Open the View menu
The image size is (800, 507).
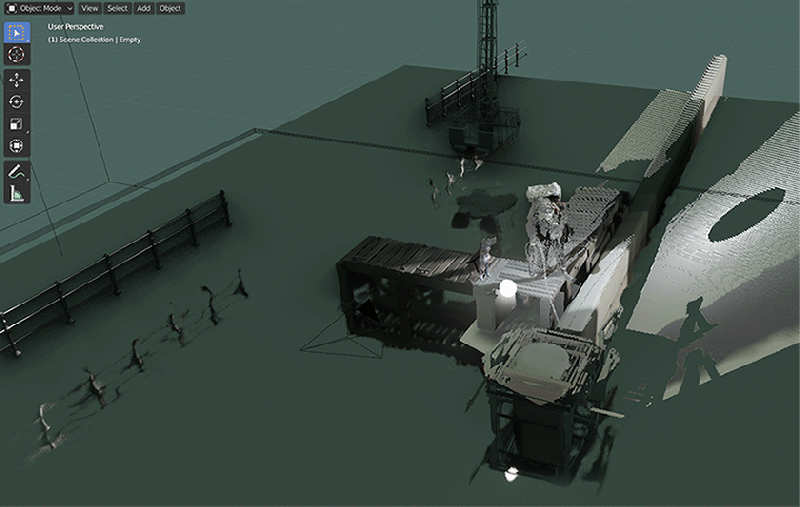pyautogui.click(x=90, y=8)
